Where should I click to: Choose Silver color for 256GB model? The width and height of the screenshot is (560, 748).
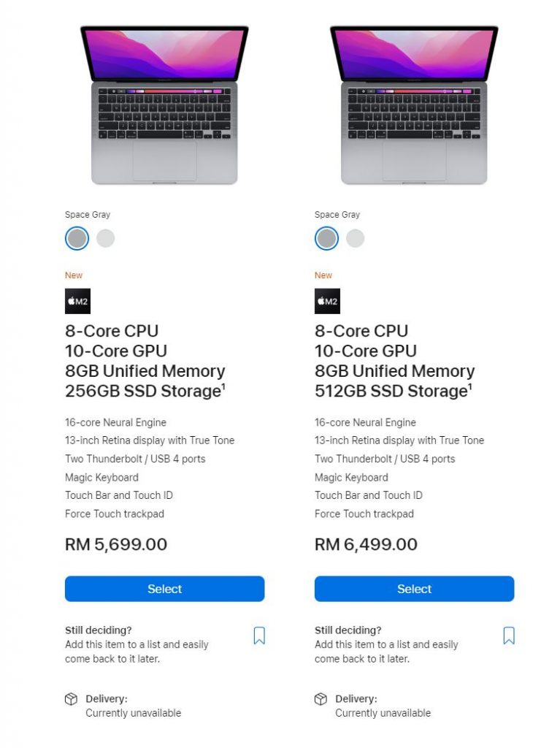click(x=105, y=238)
